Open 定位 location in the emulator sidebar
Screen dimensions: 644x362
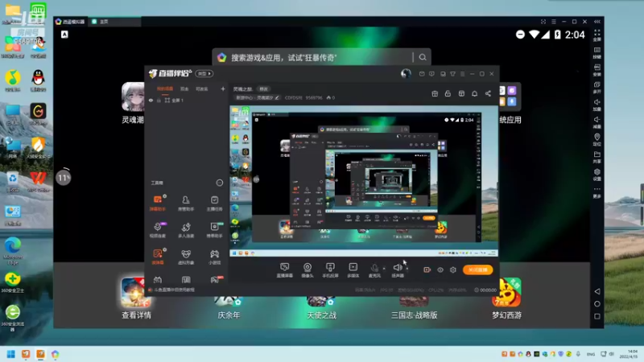tap(597, 139)
